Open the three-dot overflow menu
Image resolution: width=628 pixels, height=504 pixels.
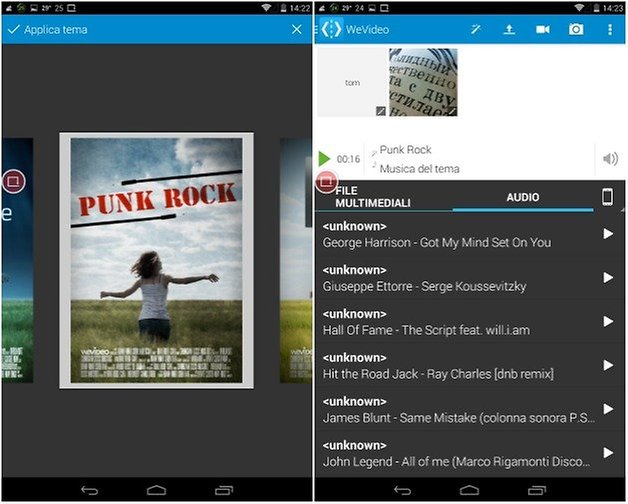610,29
